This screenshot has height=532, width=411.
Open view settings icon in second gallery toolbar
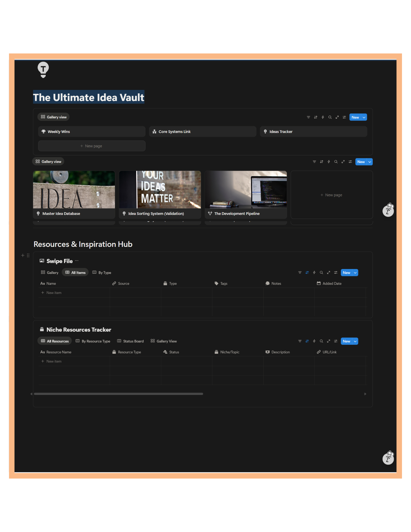350,162
